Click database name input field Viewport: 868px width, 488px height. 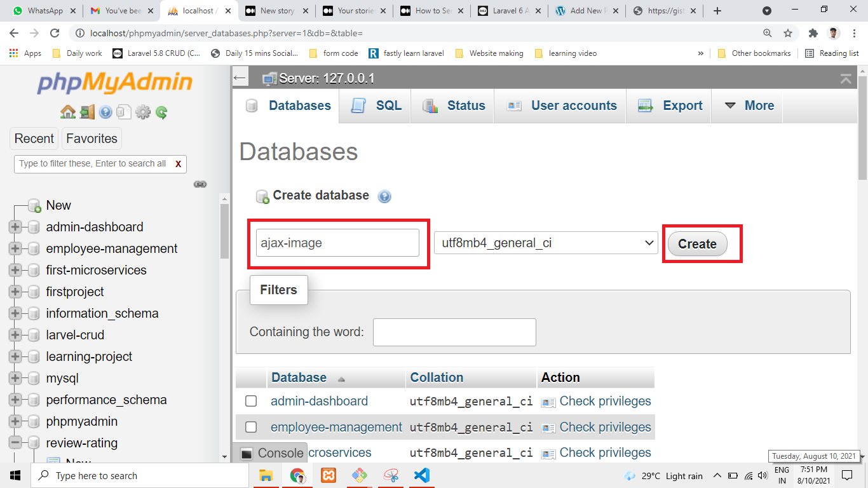[x=337, y=243]
